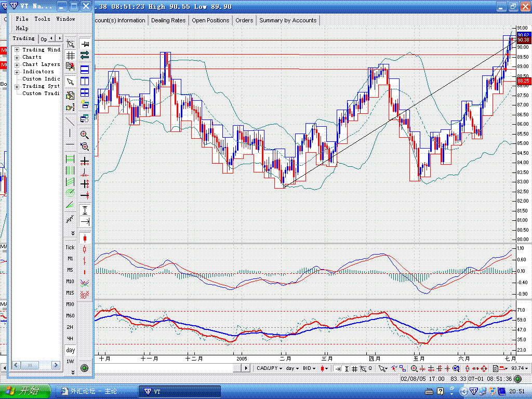
Task: Click the four-pane window layout icon
Action: 85,92
